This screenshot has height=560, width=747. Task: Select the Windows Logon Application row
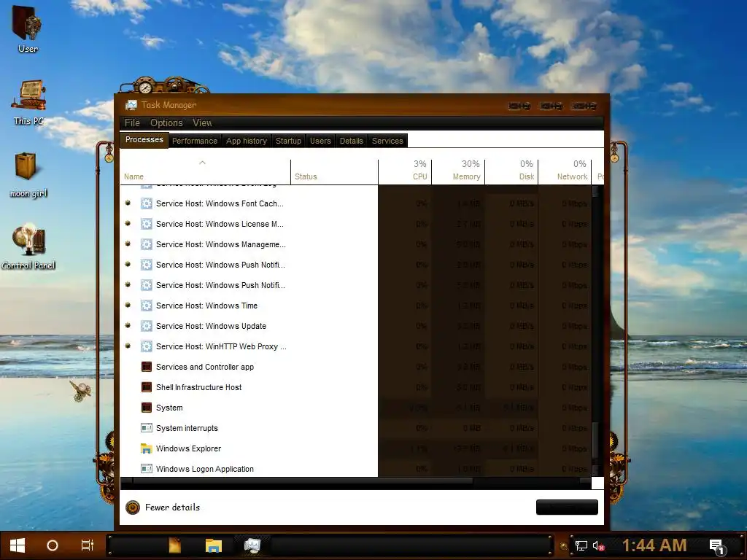(x=355, y=469)
